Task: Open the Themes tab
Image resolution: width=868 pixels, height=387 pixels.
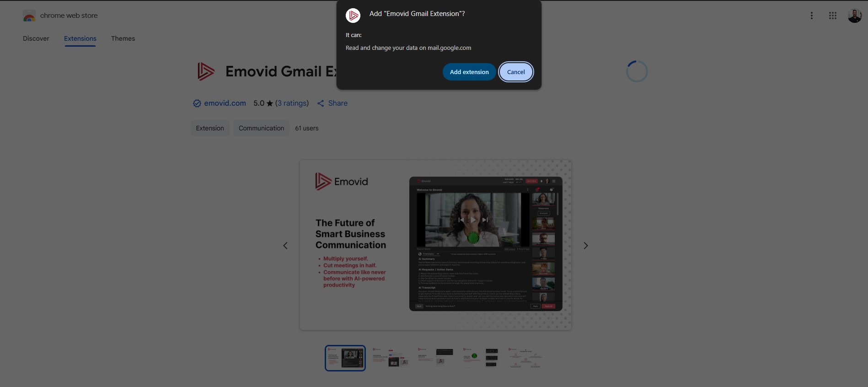Action: pyautogui.click(x=123, y=38)
